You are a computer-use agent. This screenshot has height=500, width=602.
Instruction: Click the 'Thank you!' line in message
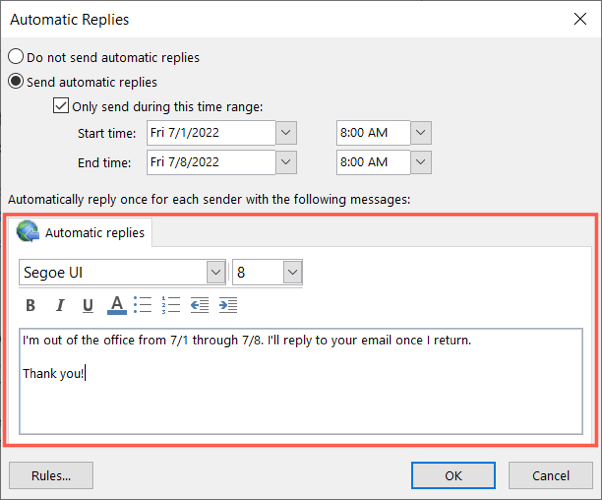point(53,373)
